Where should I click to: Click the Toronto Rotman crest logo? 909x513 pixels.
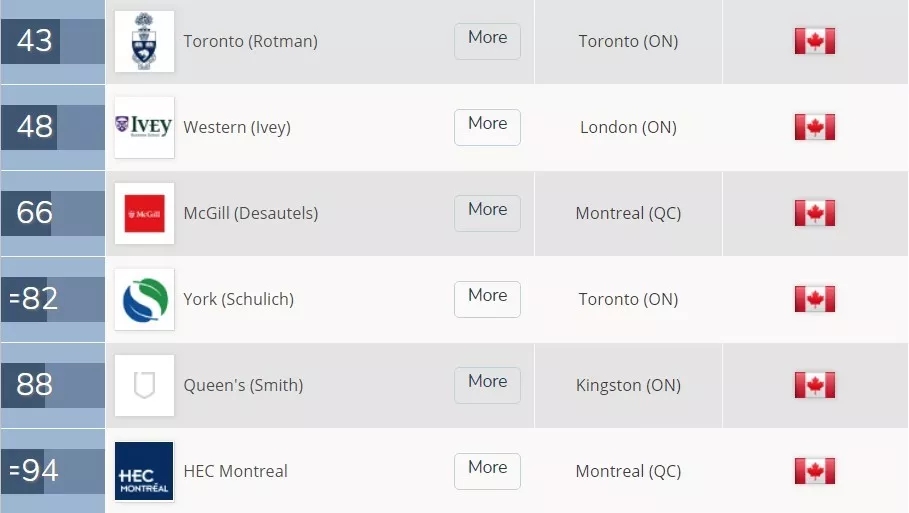(x=144, y=42)
